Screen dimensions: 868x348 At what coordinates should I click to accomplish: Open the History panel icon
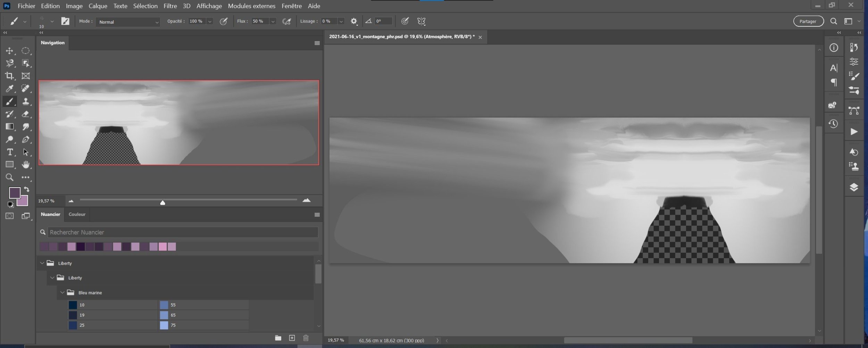(833, 124)
